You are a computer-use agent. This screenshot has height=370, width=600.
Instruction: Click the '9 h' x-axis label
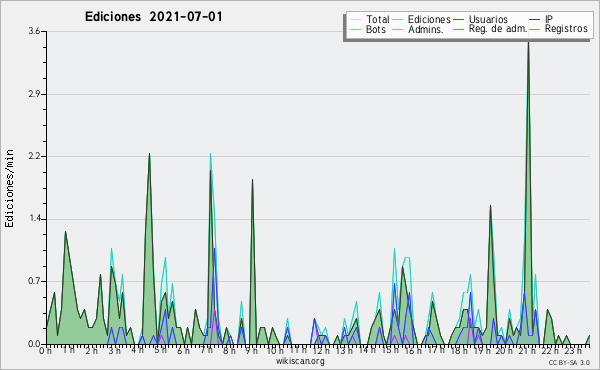point(251,350)
